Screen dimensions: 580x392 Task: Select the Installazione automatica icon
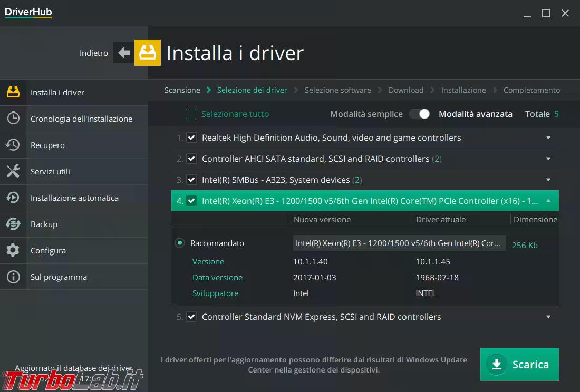point(13,198)
